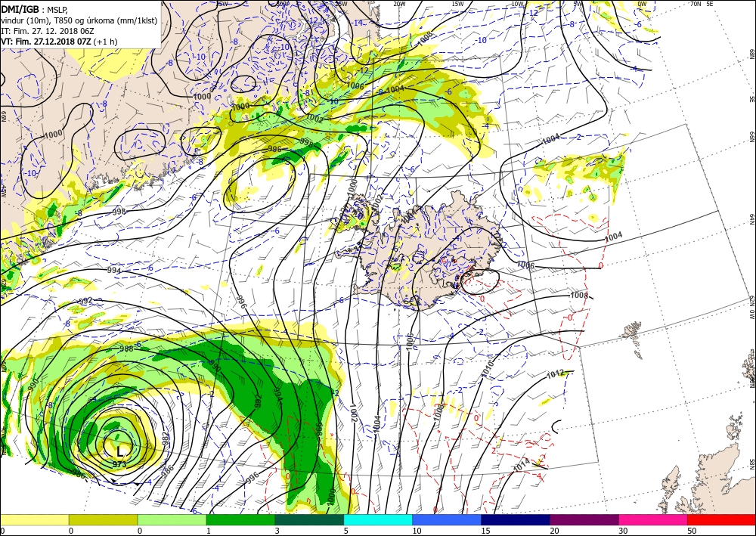This screenshot has height=536, width=756.
Task: Click the '988' isobar label
Action: [126, 349]
